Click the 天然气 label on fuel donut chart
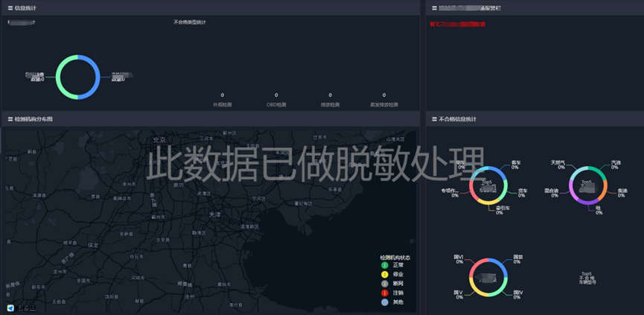This screenshot has height=315, width=644. pos(558,162)
